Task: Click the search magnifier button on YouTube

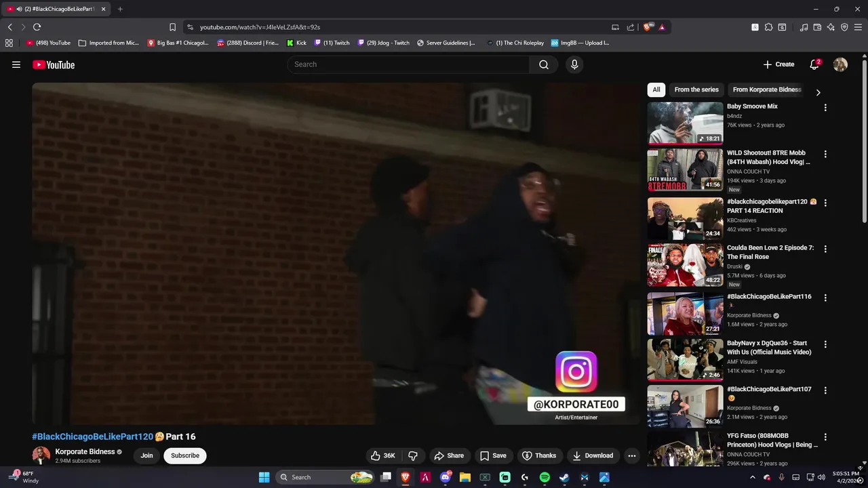Action: (x=544, y=64)
